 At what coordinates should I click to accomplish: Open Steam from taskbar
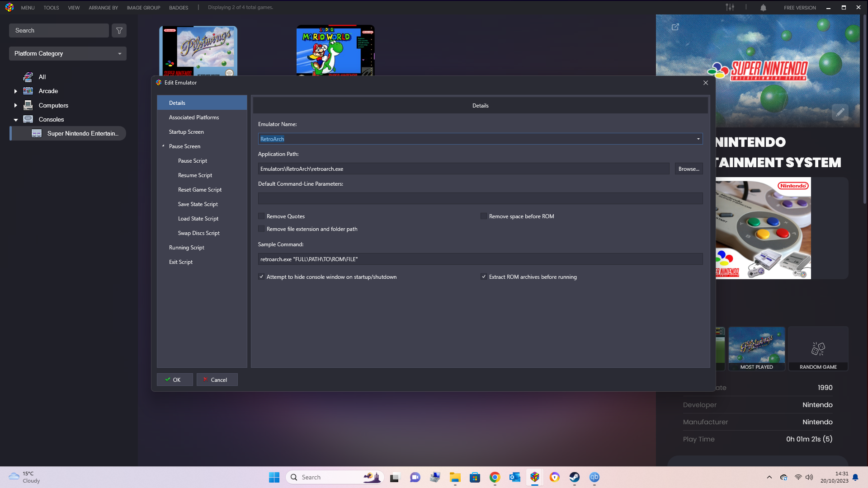click(x=574, y=477)
